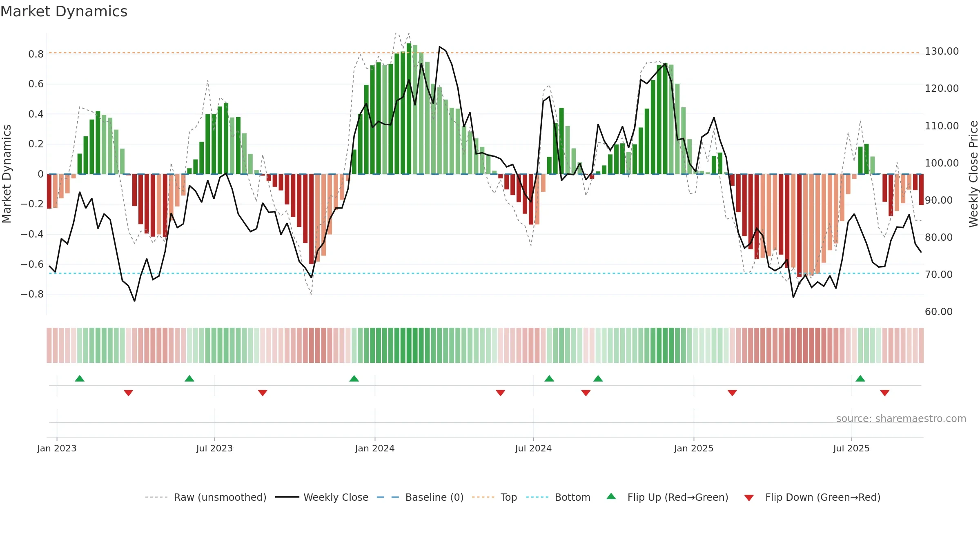This screenshot has width=980, height=551.
Task: Click the vertical 'Weekly Close Price' right axis title
Action: [x=973, y=174]
